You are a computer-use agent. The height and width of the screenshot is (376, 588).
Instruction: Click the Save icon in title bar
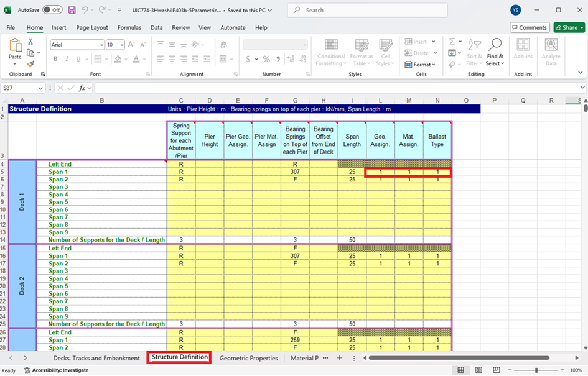point(72,10)
